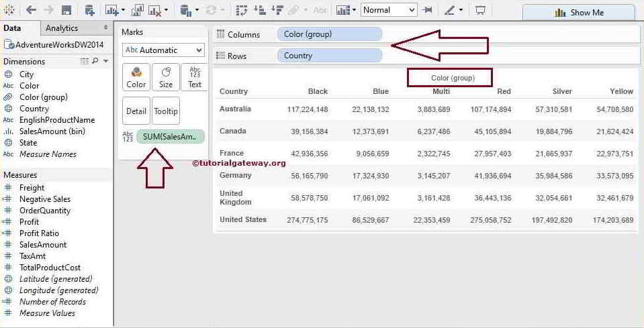This screenshot has width=644, height=328.
Task: Open the Marks type dropdown showing Automatic
Action: [163, 50]
